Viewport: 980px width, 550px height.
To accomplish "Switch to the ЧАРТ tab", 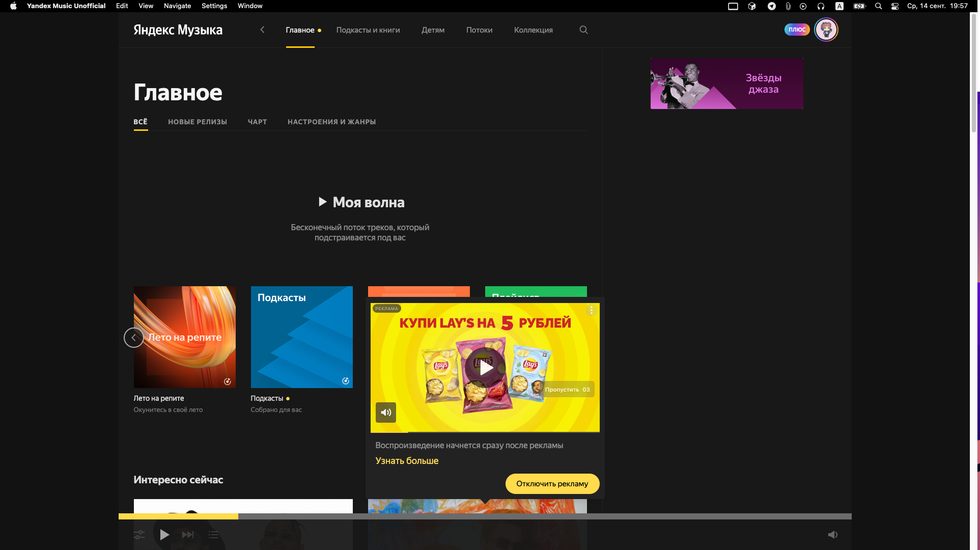I will pyautogui.click(x=257, y=122).
